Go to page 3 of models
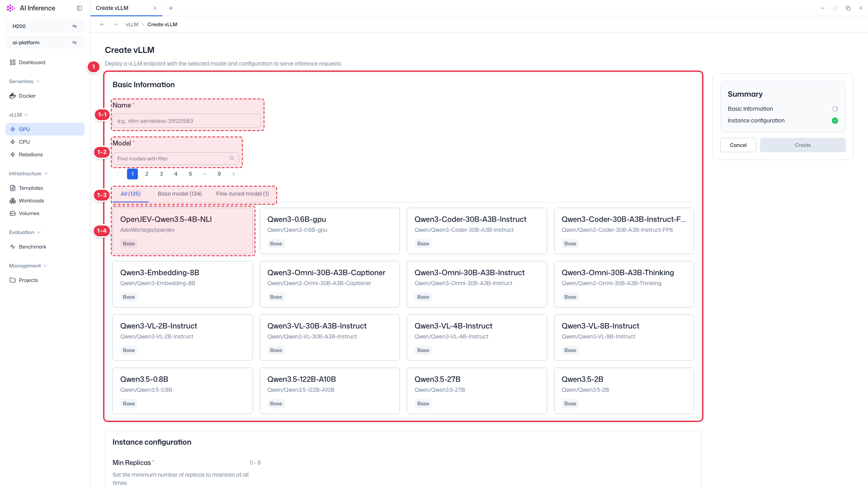The width and height of the screenshot is (868, 488). (161, 174)
